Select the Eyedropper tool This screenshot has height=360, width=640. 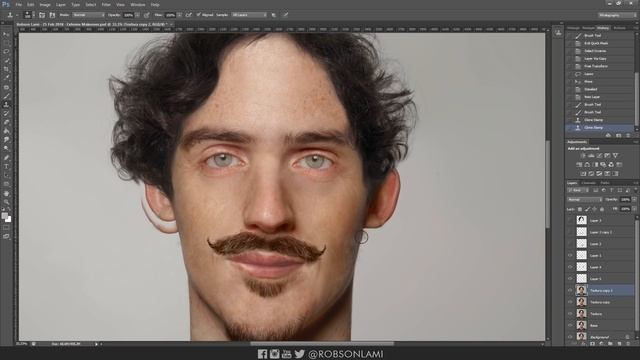tap(6, 78)
